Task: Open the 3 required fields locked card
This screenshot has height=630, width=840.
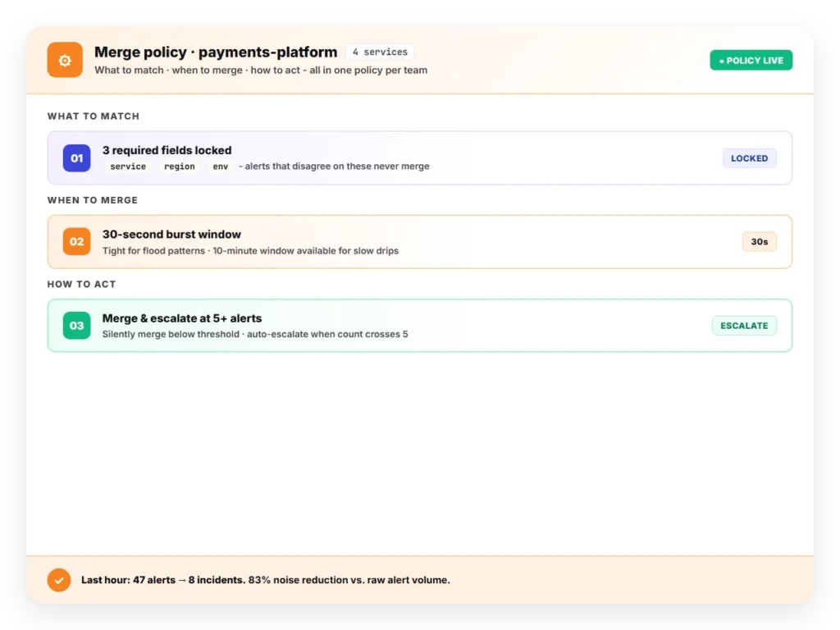Action: (x=419, y=158)
